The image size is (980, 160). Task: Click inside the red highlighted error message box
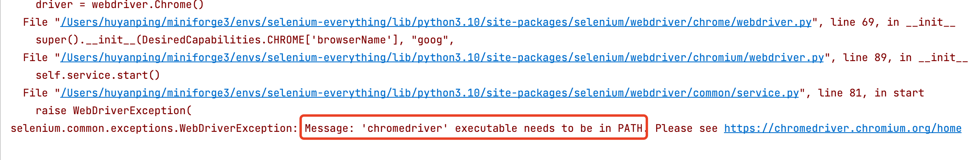(x=474, y=127)
